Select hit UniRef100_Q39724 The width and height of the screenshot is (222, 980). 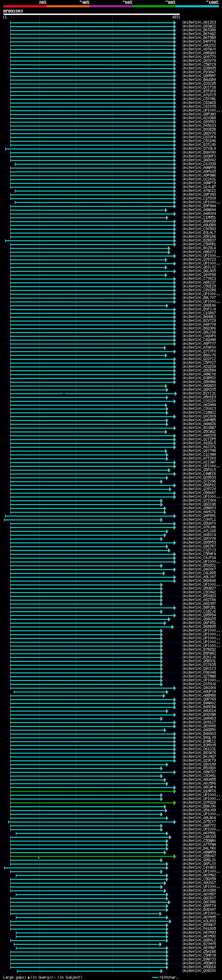tap(199, 489)
